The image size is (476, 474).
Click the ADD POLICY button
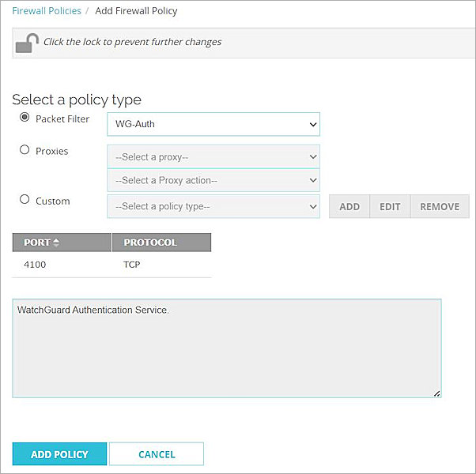coord(59,454)
